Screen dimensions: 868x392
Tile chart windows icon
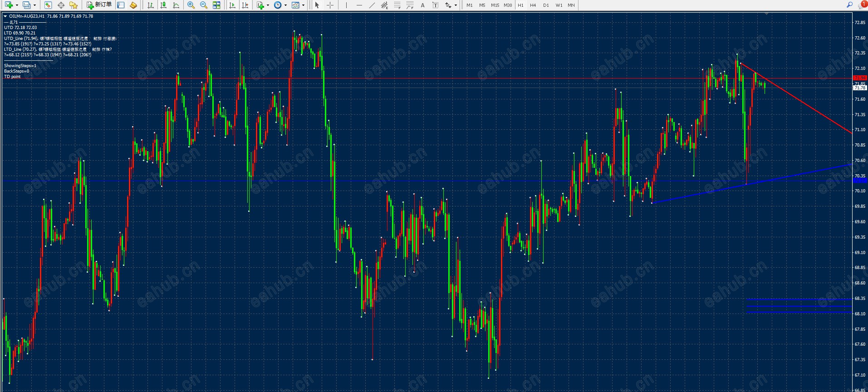click(x=216, y=5)
